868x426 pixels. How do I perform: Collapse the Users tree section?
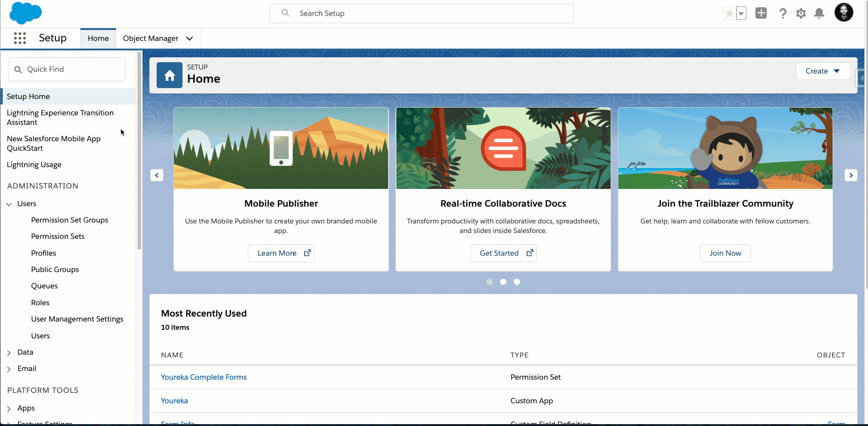[9, 204]
